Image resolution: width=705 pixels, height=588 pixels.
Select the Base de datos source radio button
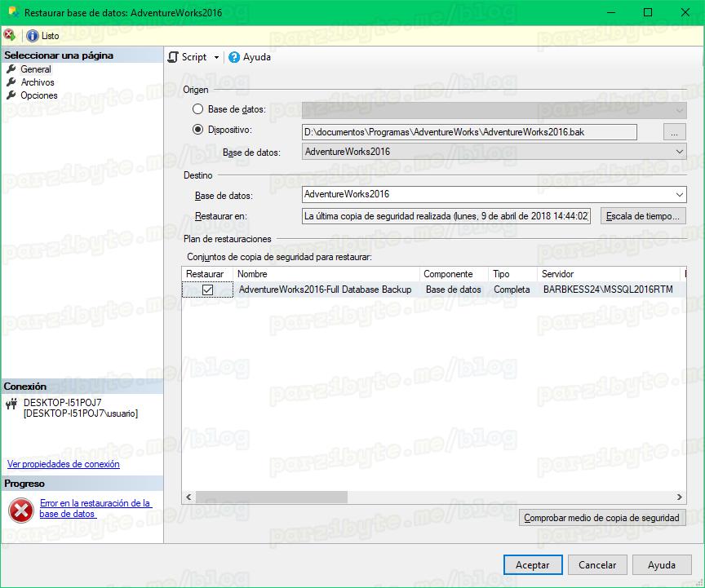click(x=197, y=108)
